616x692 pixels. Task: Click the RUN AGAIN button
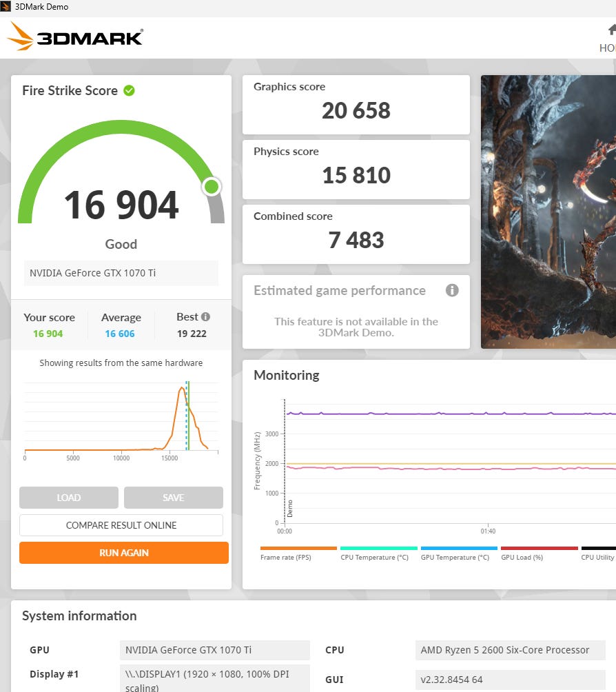124,553
